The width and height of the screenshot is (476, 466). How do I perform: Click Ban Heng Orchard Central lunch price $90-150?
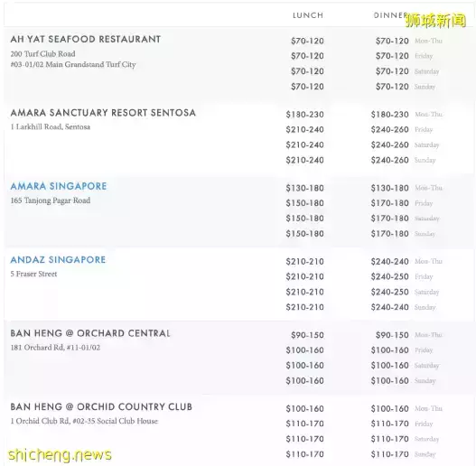(x=307, y=335)
